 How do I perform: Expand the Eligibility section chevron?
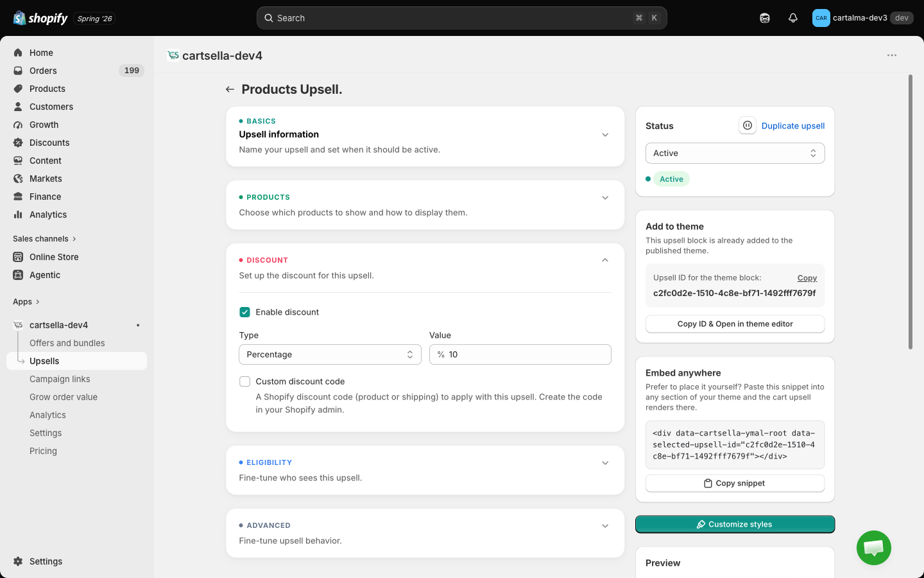605,463
